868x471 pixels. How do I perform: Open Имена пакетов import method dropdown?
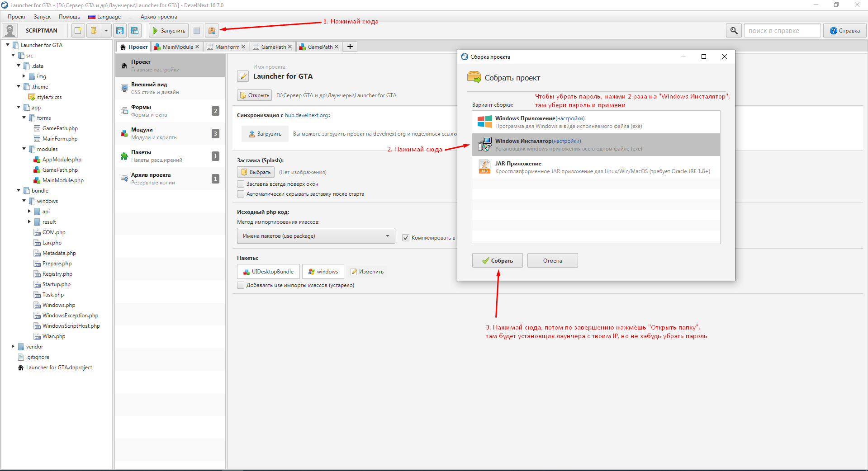[316, 236]
